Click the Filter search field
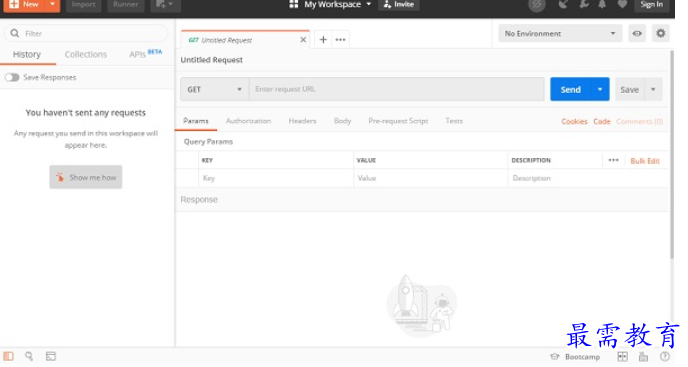Image resolution: width=688 pixels, height=367 pixels. (86, 33)
